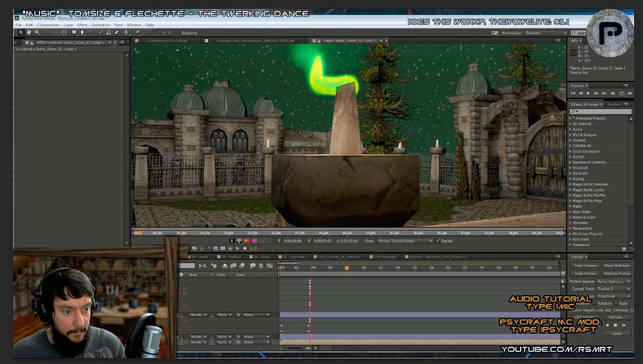The width and height of the screenshot is (643, 364).
Task: Open the Tracker panel menu icon
Action: pyautogui.click(x=626, y=256)
